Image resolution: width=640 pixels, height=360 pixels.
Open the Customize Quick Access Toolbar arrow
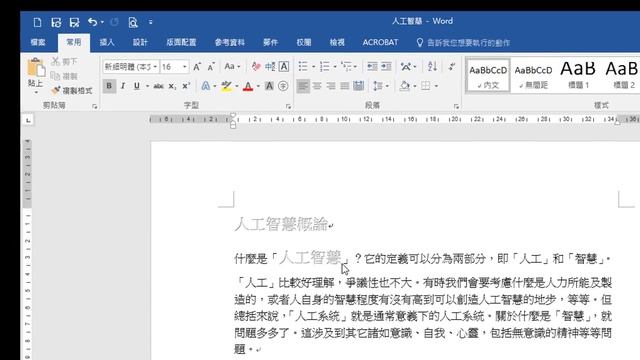[x=150, y=22]
